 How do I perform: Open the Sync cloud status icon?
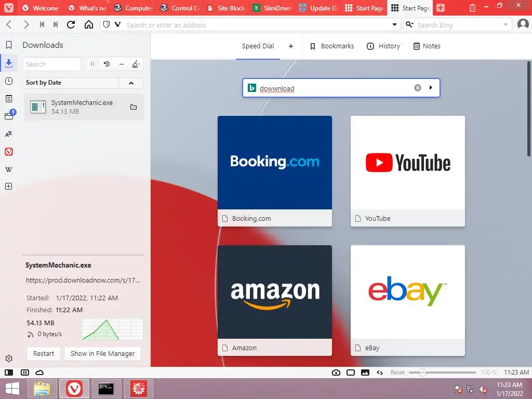(39, 373)
